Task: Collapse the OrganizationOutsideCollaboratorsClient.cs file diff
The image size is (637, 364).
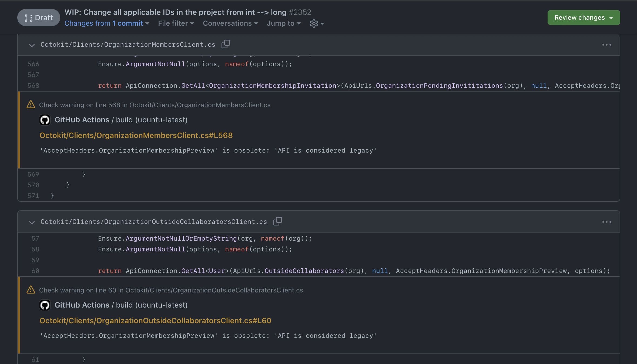Action: pos(32,223)
